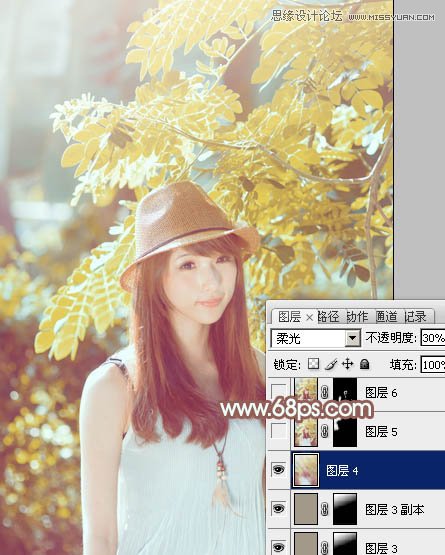The width and height of the screenshot is (445, 555).
Task: Switch to the 动作 tab
Action: [357, 317]
